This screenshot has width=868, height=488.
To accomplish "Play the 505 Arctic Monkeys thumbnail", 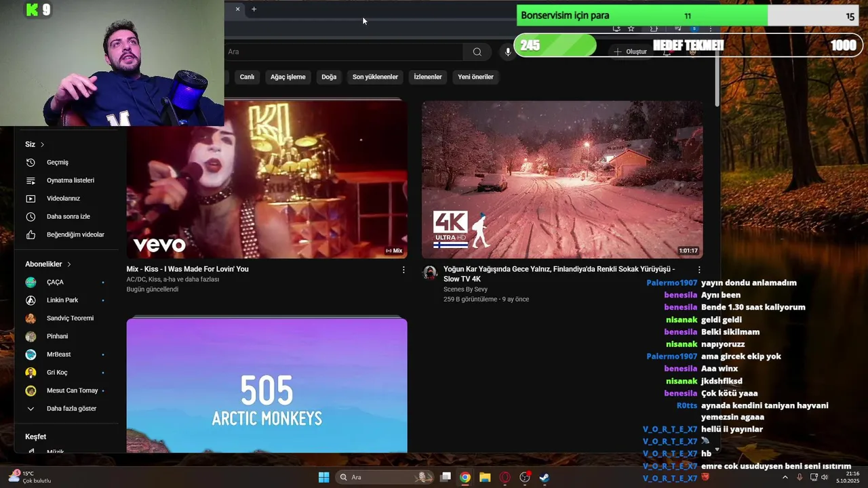I will [267, 385].
